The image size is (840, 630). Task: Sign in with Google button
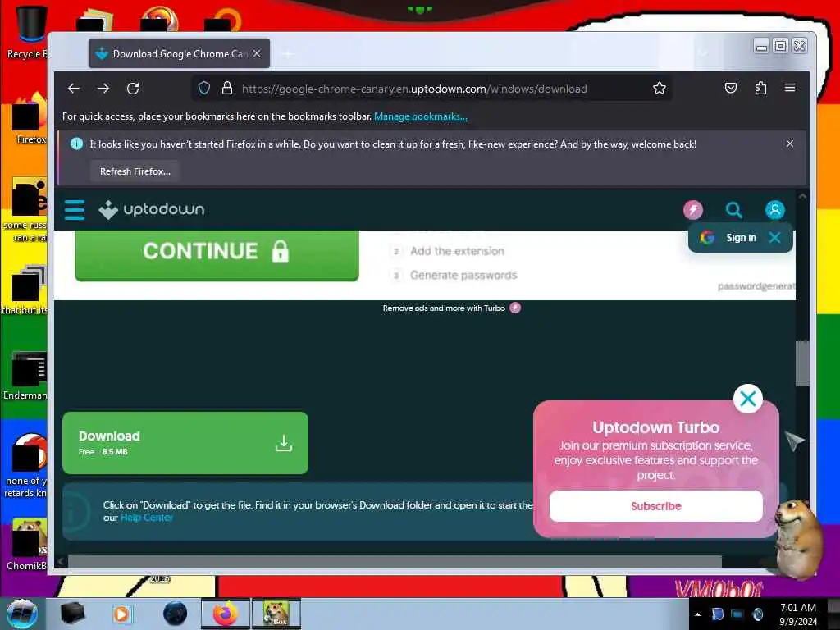click(x=729, y=237)
